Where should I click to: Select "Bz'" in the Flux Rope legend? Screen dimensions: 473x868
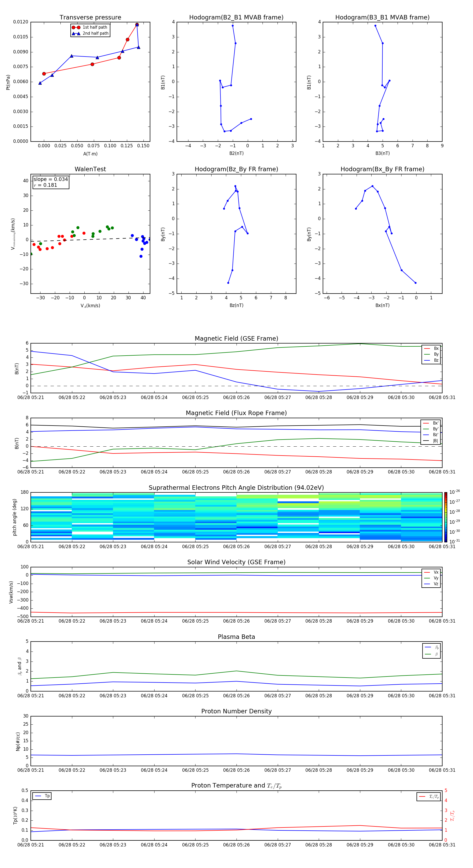tap(436, 435)
